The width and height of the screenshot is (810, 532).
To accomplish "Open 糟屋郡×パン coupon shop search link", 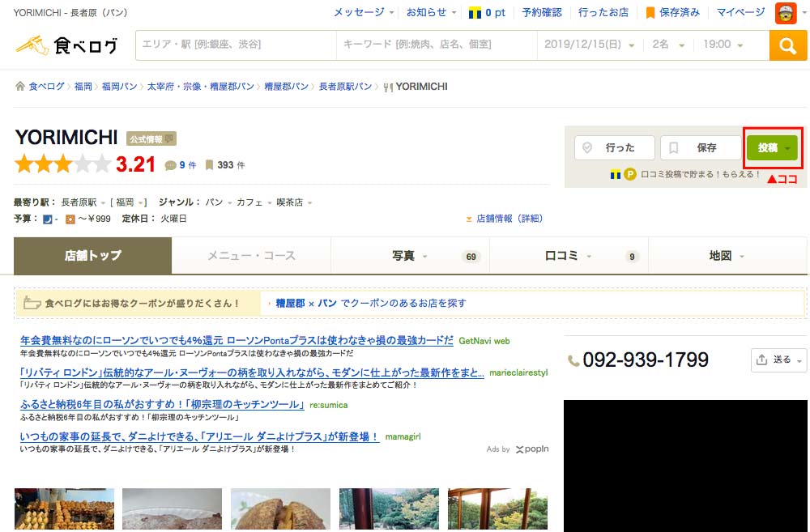I will pyautogui.click(x=371, y=303).
